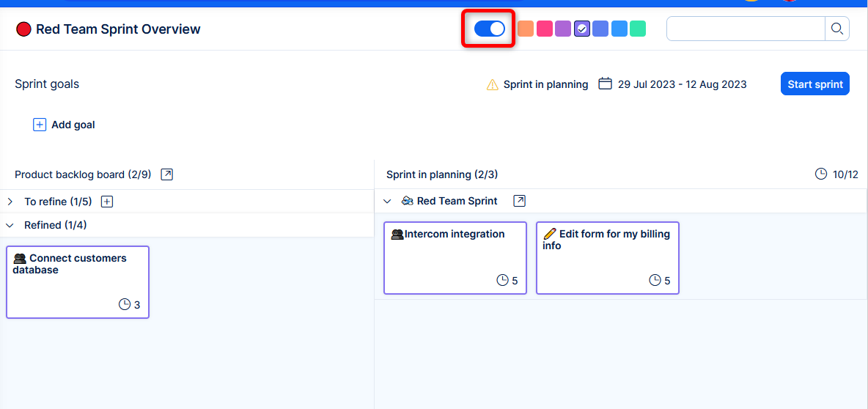868x409 pixels.
Task: Toggle the checked purple color filter
Action: click(x=582, y=29)
